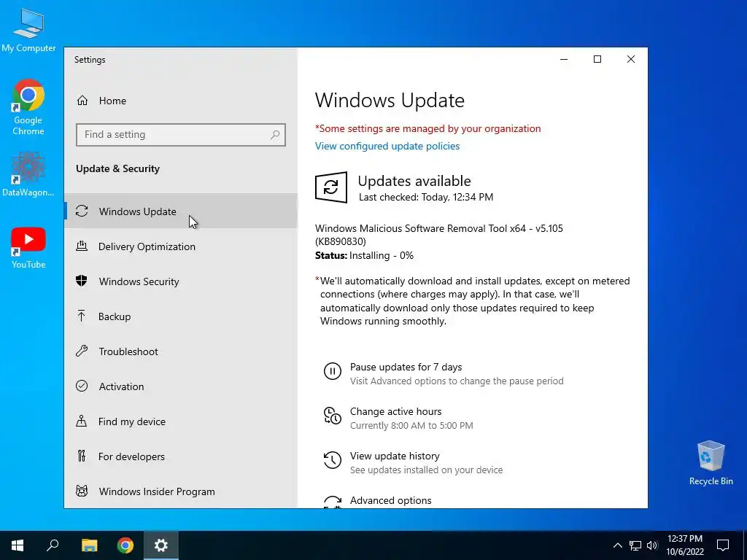The width and height of the screenshot is (747, 560).
Task: Open the DataWagon desktop shortcut
Action: (28, 174)
